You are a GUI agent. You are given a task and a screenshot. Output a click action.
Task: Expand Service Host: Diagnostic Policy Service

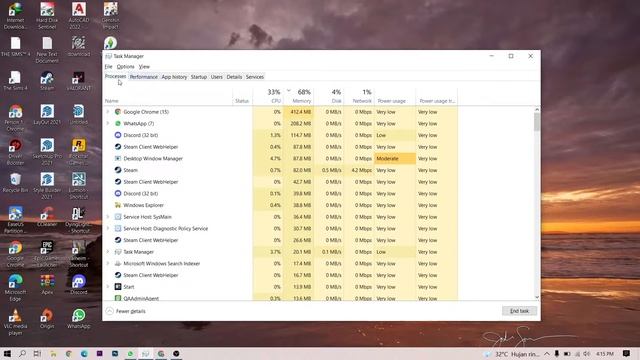tap(108, 229)
